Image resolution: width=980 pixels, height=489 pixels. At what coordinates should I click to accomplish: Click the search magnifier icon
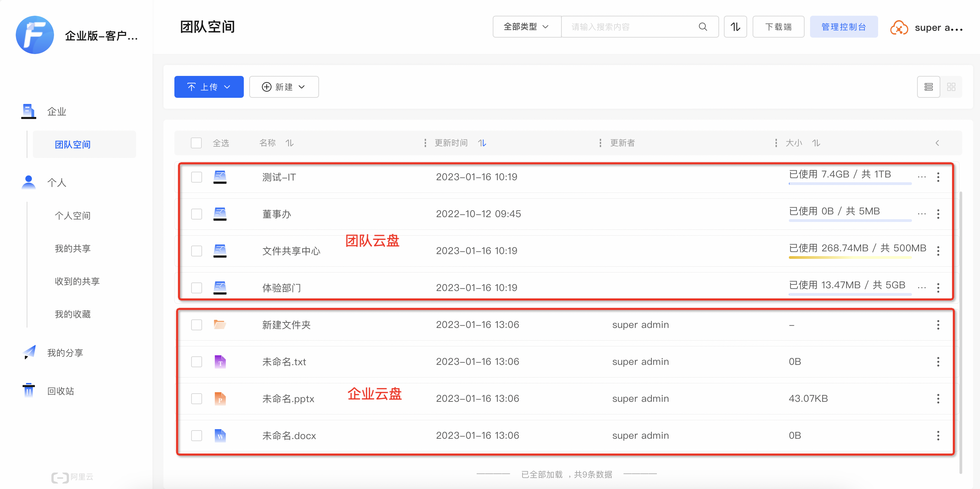tap(703, 27)
